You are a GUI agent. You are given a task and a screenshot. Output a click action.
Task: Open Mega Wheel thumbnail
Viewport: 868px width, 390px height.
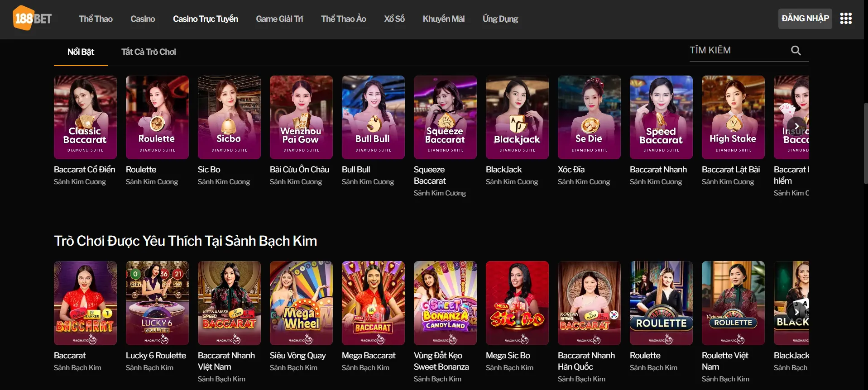(x=301, y=303)
